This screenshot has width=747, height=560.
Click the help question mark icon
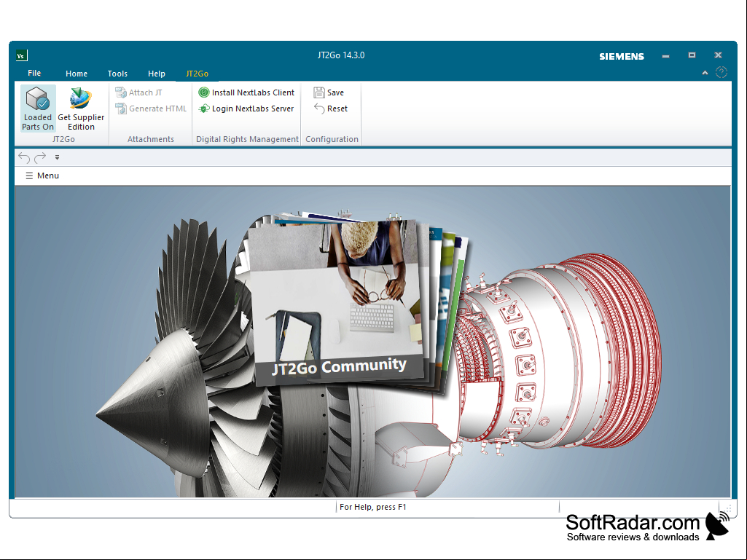[721, 72]
